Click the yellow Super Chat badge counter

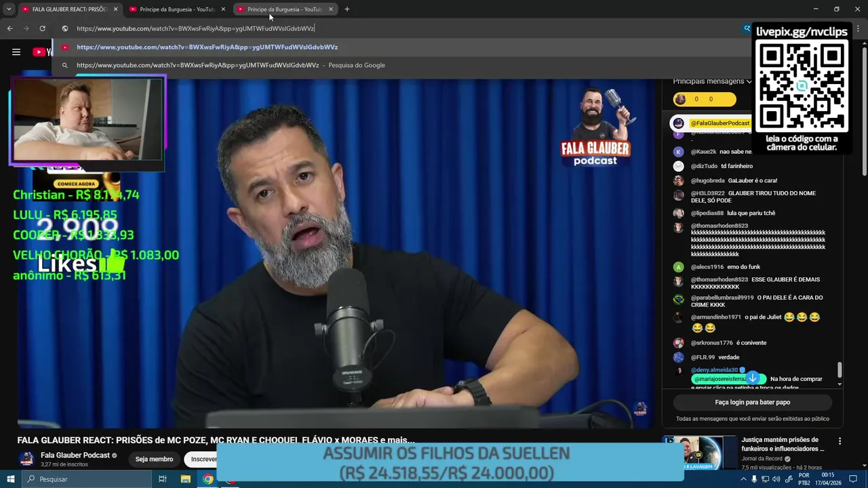tap(704, 99)
